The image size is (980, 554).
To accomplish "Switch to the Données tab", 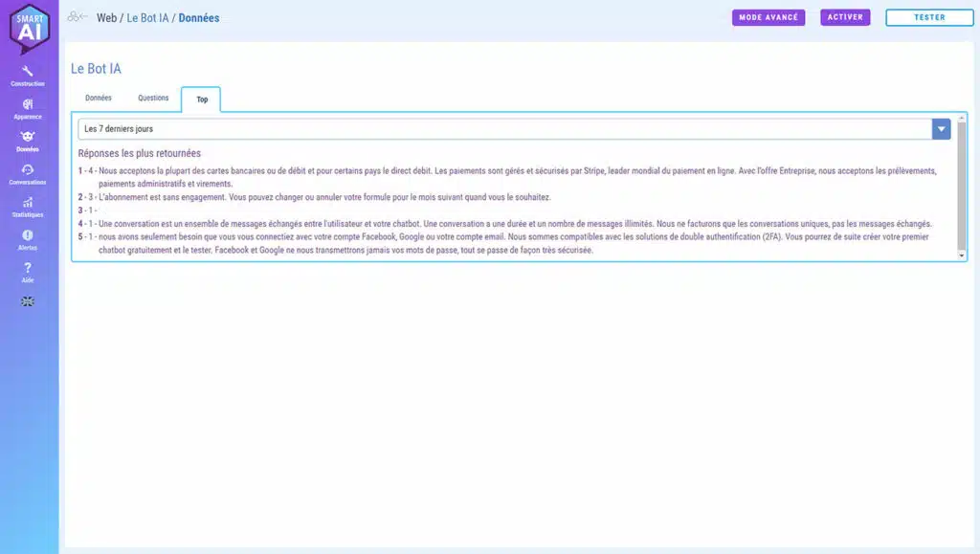I will coord(99,98).
